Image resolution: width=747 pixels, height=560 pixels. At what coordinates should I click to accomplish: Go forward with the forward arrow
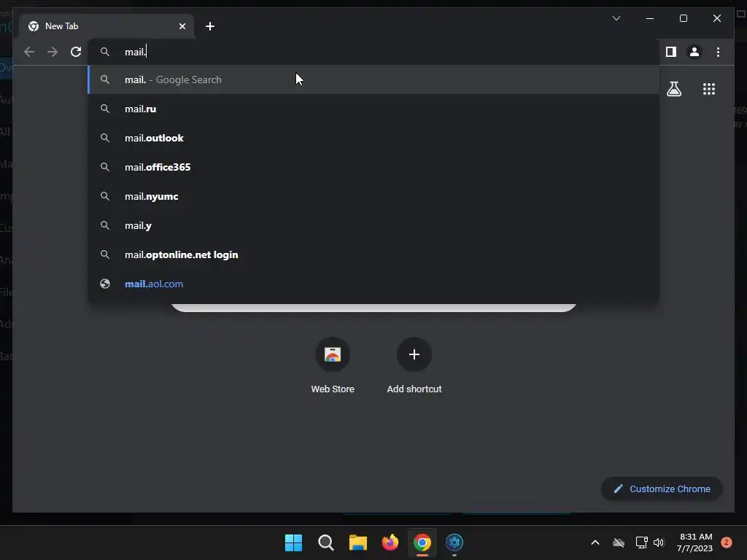pos(53,52)
